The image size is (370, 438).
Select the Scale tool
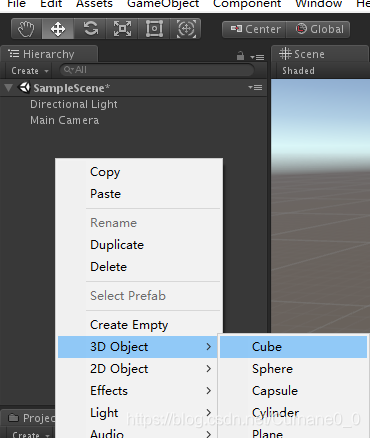(x=122, y=29)
